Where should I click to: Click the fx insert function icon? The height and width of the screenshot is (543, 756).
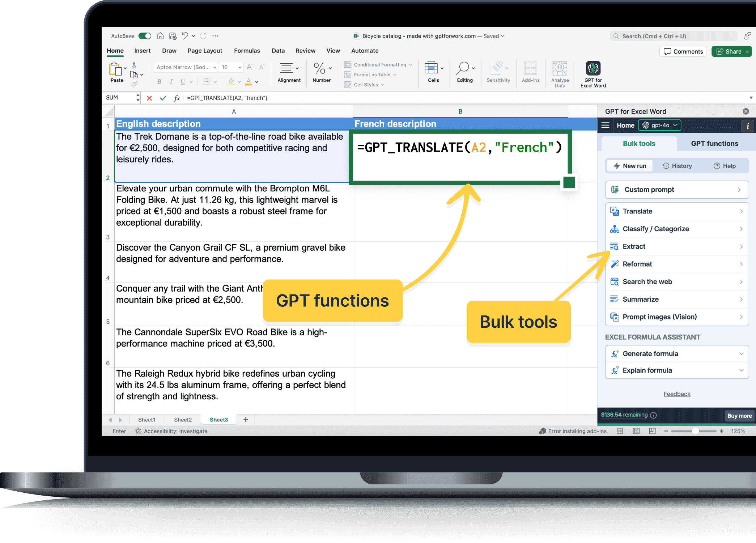pos(177,98)
